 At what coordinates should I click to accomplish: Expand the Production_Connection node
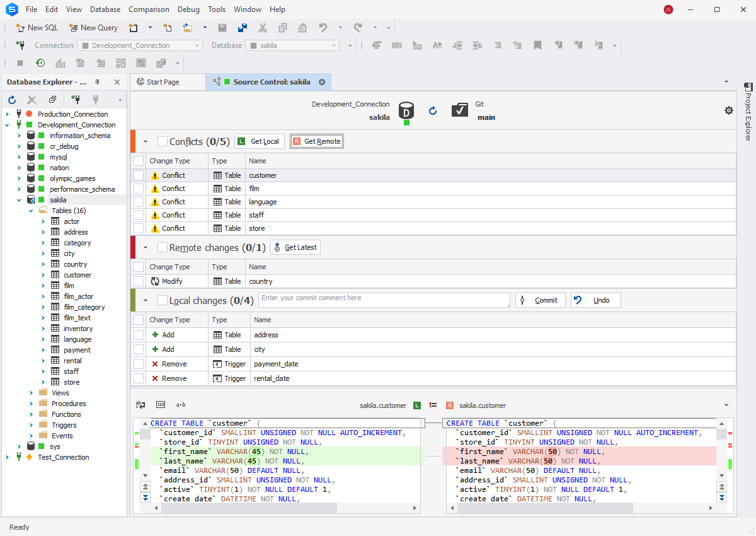click(8, 114)
